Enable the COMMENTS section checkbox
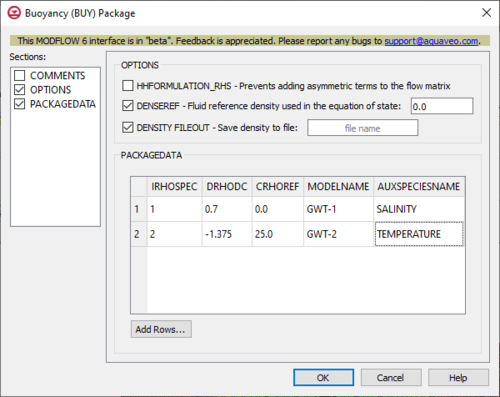This screenshot has height=397, width=500. click(x=20, y=76)
